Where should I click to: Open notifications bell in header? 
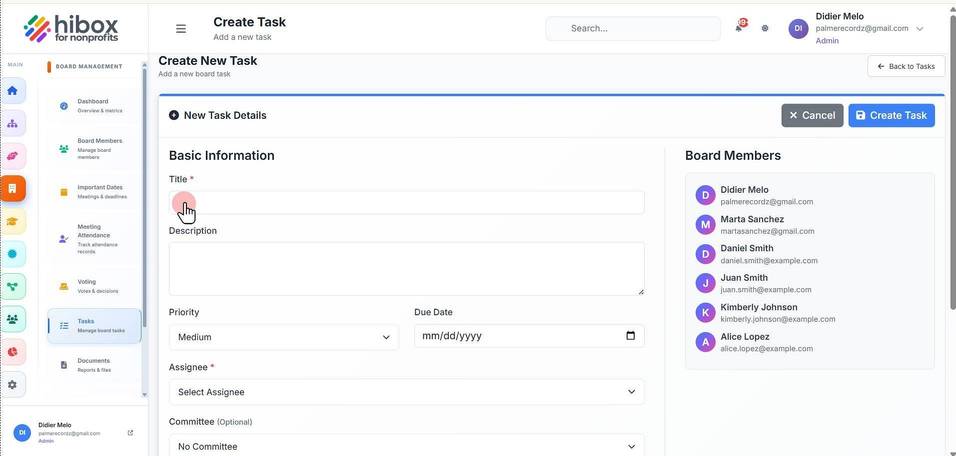[740, 26]
